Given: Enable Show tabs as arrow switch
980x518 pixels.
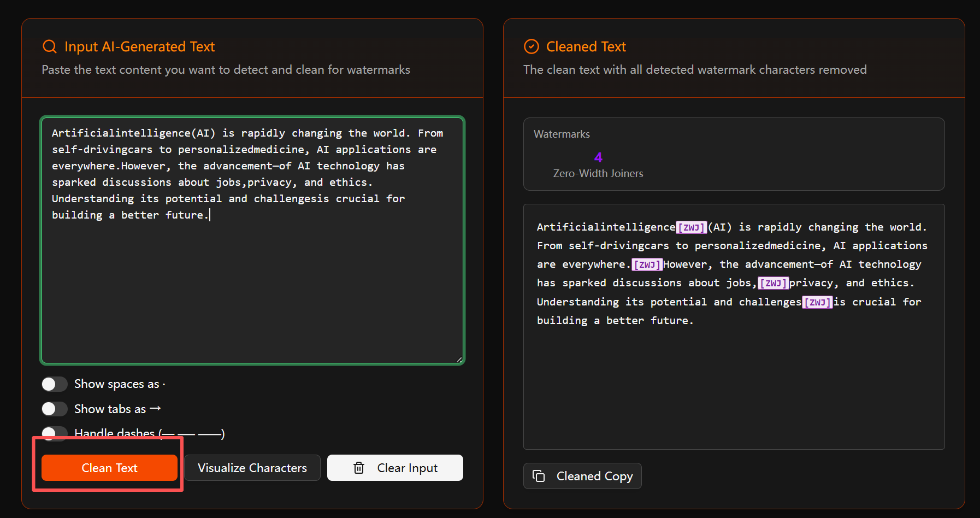Looking at the screenshot, I should [x=55, y=409].
